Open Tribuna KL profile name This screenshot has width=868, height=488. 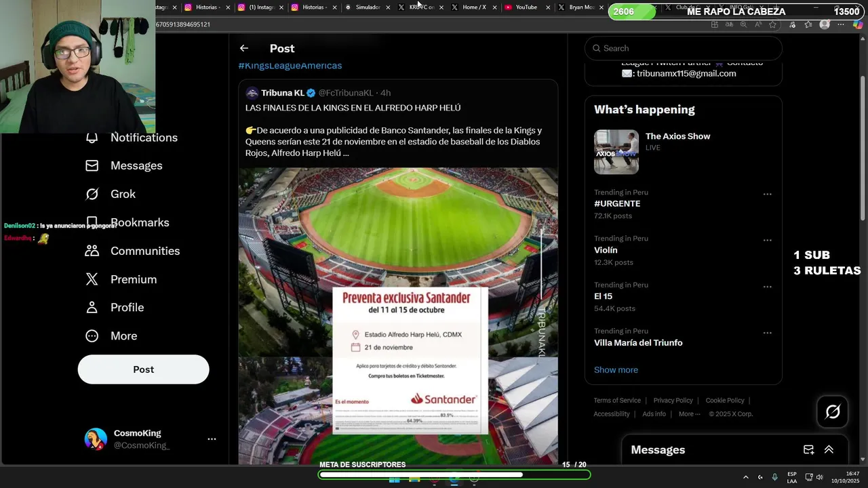point(283,93)
